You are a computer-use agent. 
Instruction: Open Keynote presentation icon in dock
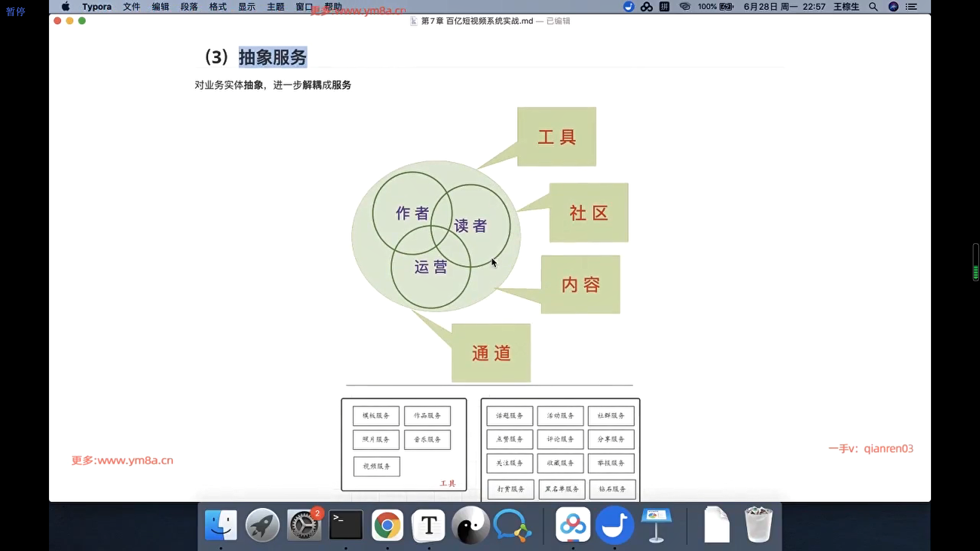[x=656, y=525]
